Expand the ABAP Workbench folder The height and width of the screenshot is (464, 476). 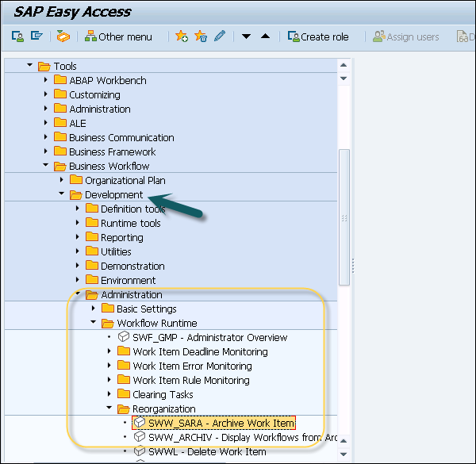[x=46, y=80]
